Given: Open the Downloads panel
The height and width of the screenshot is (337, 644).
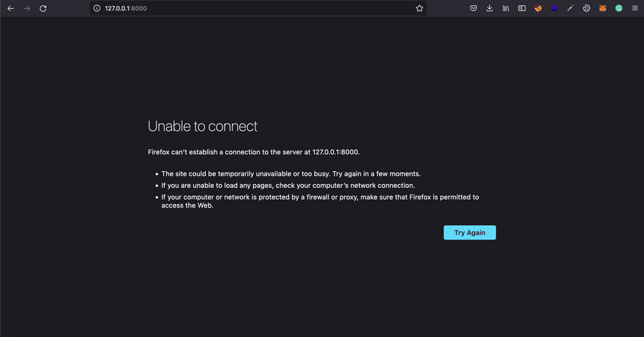Looking at the screenshot, I should coord(490,8).
